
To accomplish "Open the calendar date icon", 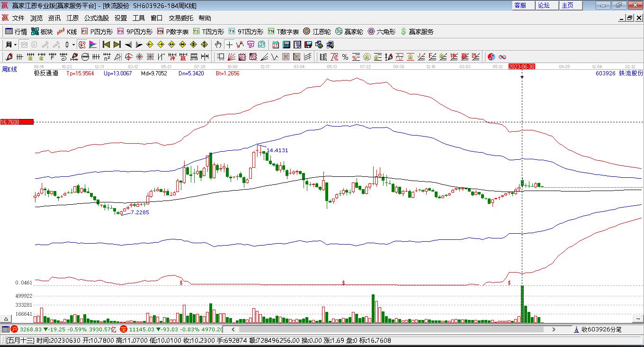I will 276,45.
